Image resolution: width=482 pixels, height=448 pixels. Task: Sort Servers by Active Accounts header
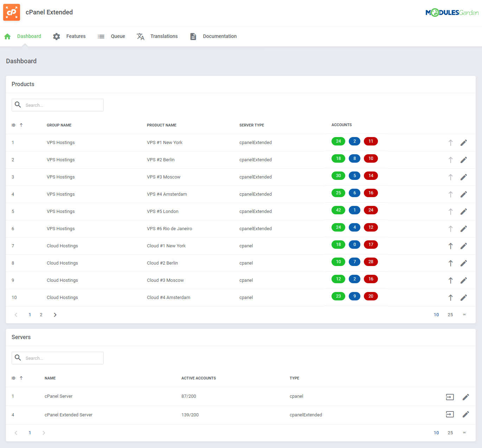point(199,378)
